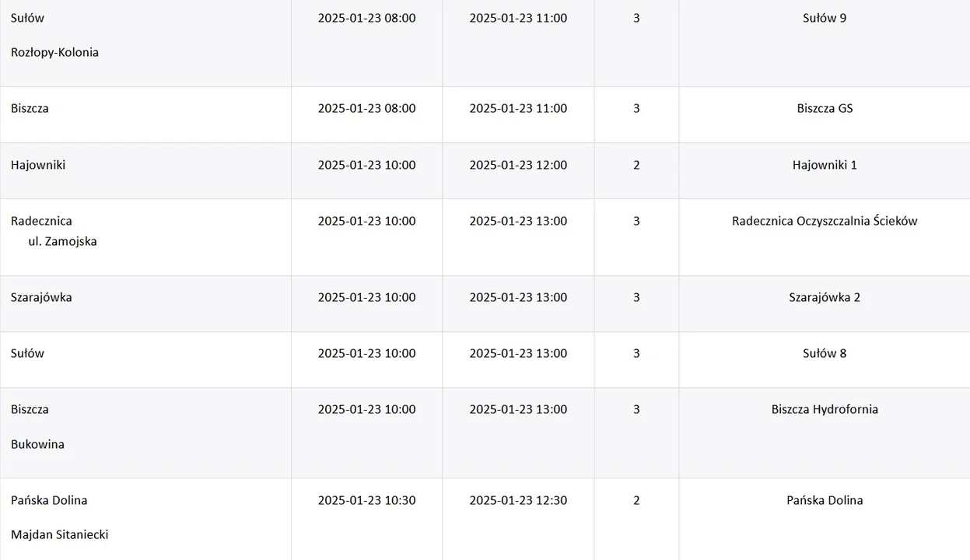Viewport: 970px width, 560px height.
Task: Click duration value 2 in Hajowniki row
Action: click(636, 165)
